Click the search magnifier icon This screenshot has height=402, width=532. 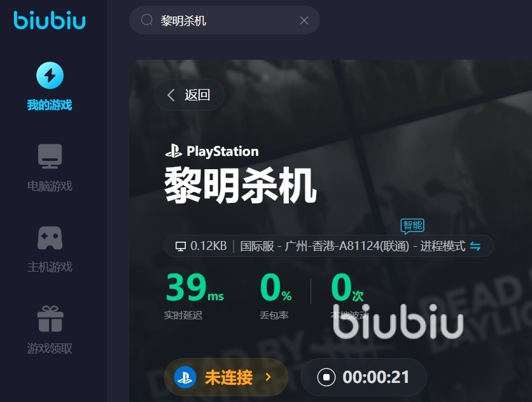click(x=146, y=20)
